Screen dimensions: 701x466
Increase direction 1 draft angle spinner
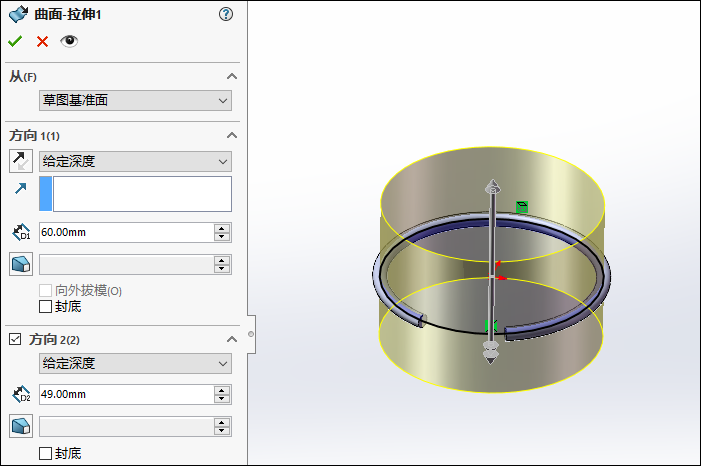pos(222,260)
